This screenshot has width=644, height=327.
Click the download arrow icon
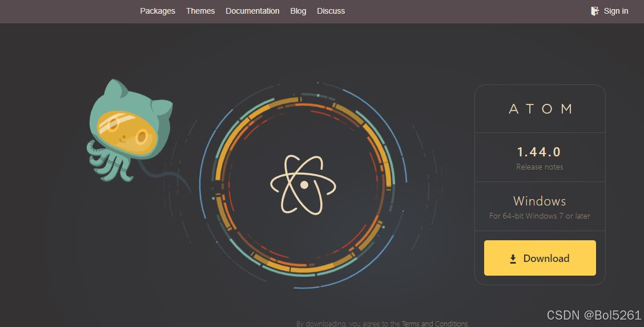(513, 259)
